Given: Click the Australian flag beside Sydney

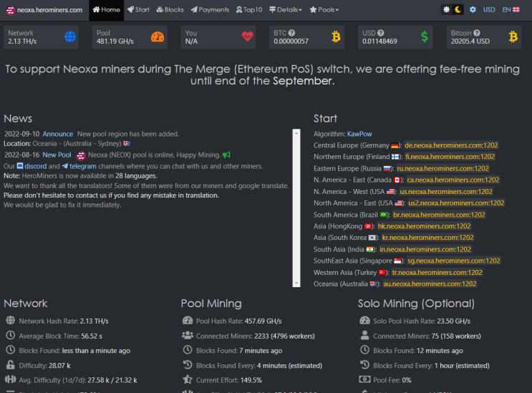Looking at the screenshot, I should [x=127, y=143].
